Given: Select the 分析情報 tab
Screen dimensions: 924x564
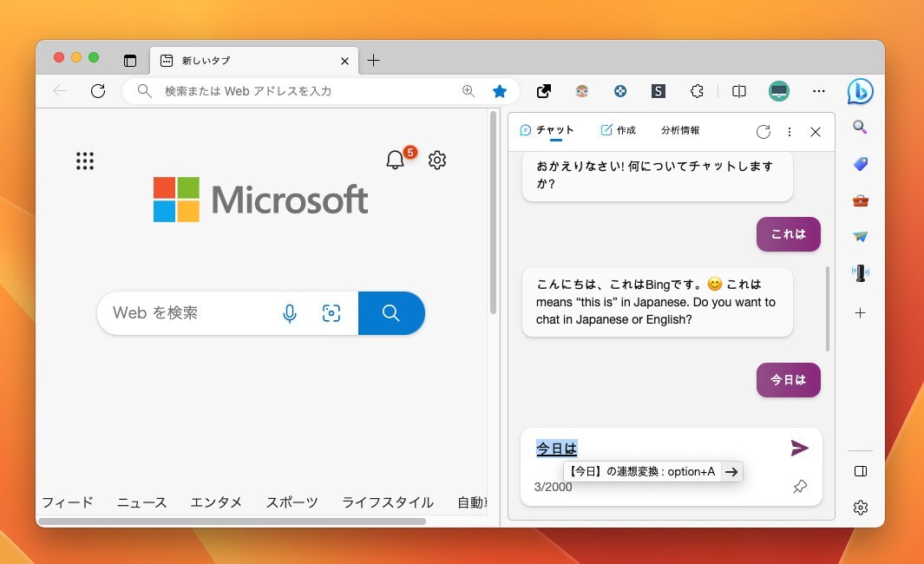Looking at the screenshot, I should 680,130.
